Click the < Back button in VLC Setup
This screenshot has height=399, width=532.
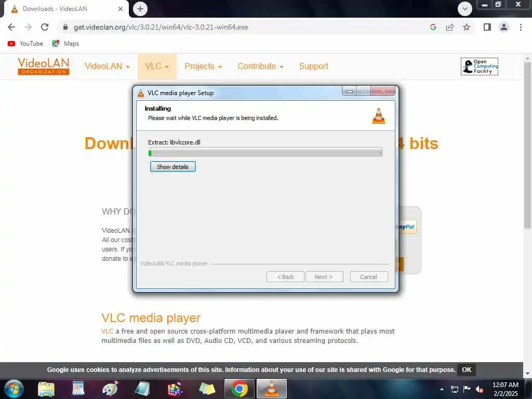[x=285, y=277]
